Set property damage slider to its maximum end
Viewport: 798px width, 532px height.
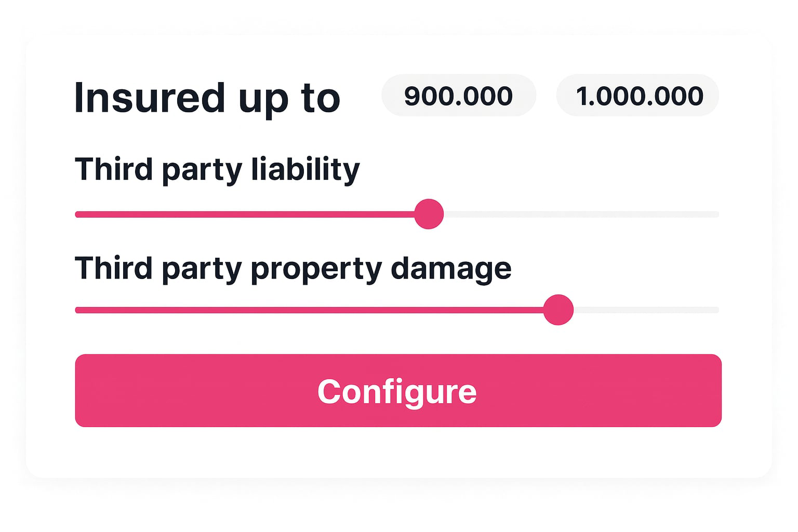click(717, 310)
